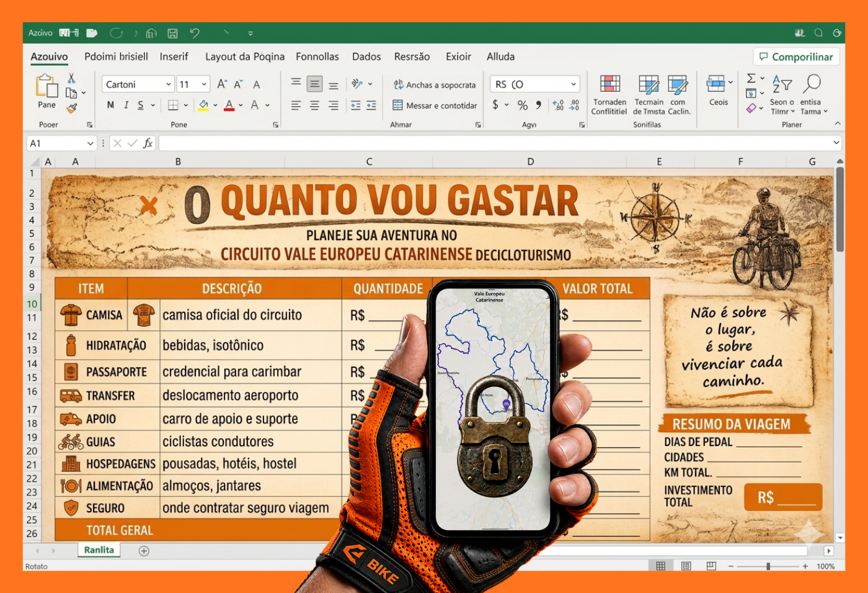The width and height of the screenshot is (868, 593).
Task: Select the Ranlita sheet tab
Action: tap(99, 550)
